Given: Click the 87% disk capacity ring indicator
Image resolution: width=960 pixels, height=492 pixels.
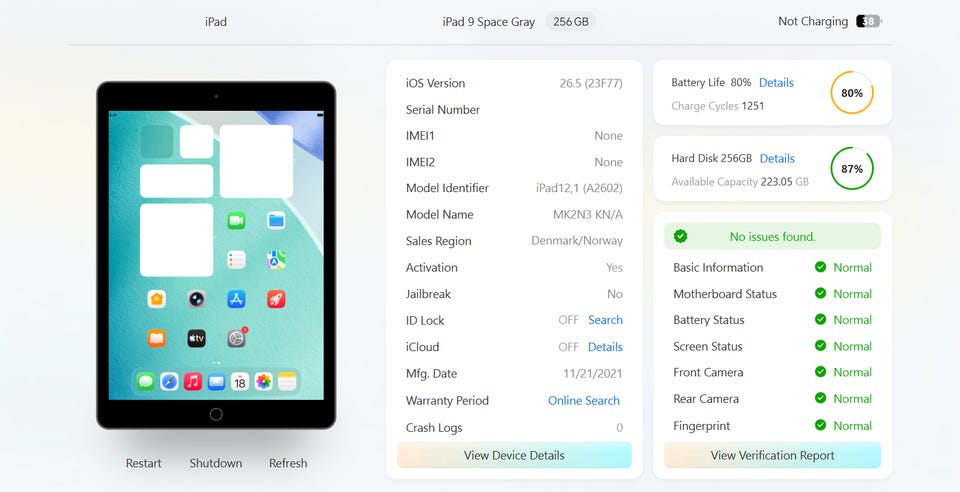Looking at the screenshot, I should pos(852,169).
